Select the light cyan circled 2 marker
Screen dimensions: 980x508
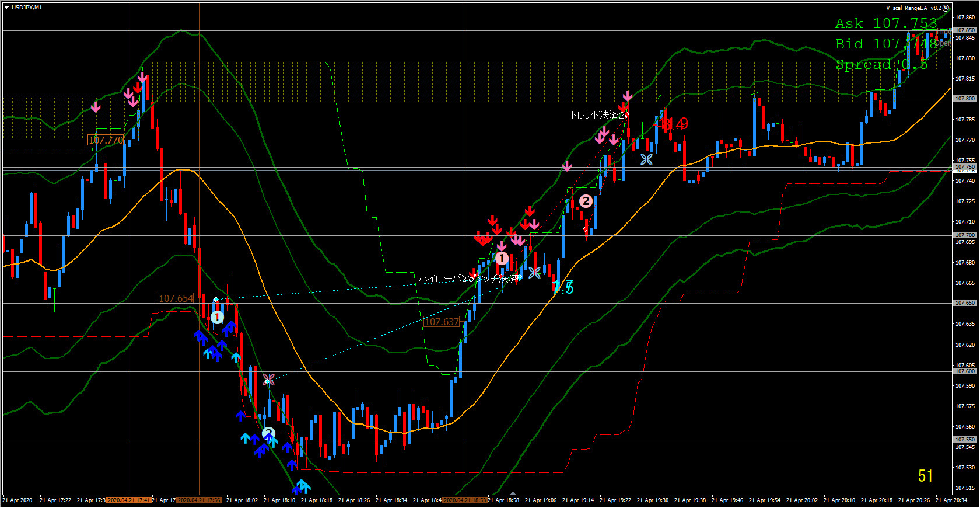point(268,433)
